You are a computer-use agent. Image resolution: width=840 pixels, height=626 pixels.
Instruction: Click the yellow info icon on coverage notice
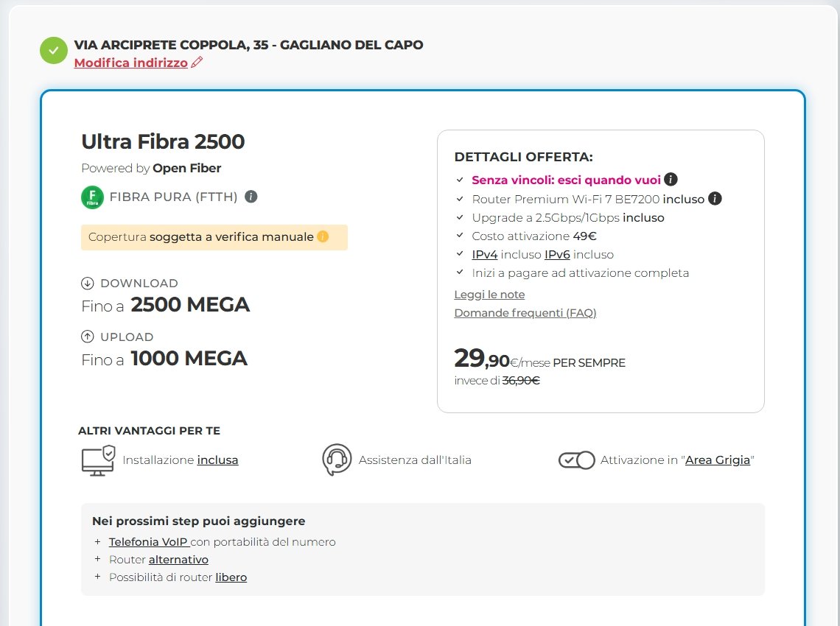(322, 237)
